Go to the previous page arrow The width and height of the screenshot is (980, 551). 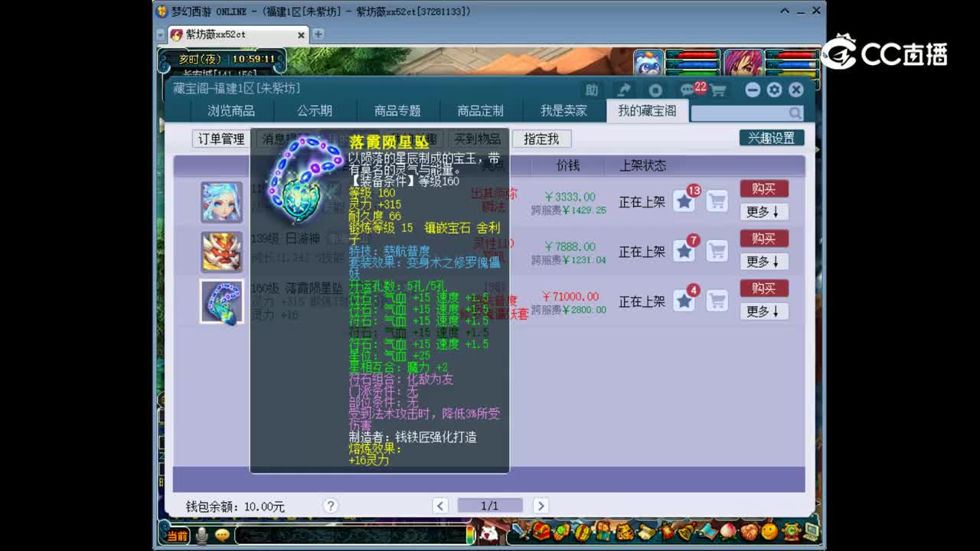tap(440, 505)
